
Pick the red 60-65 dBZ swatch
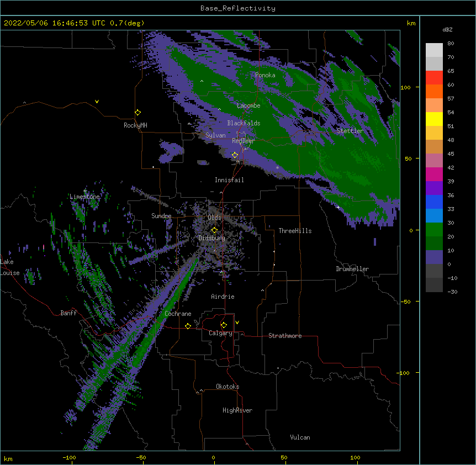434,77
